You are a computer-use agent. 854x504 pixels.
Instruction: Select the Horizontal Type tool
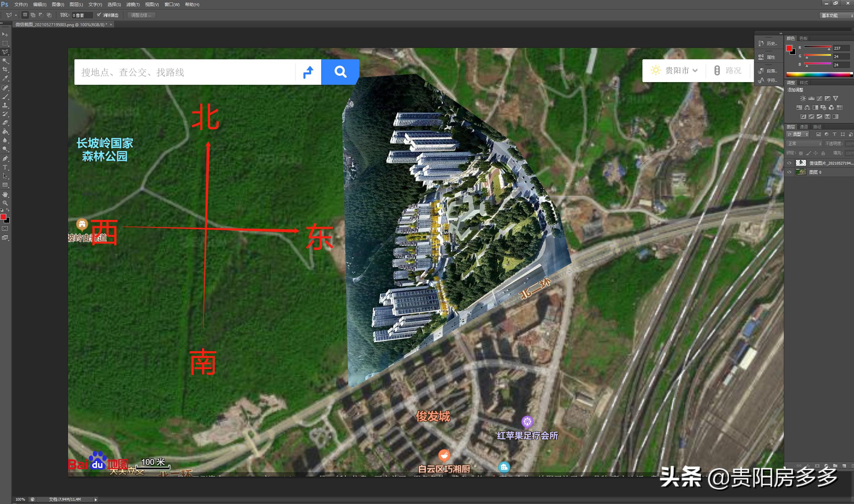pos(5,167)
